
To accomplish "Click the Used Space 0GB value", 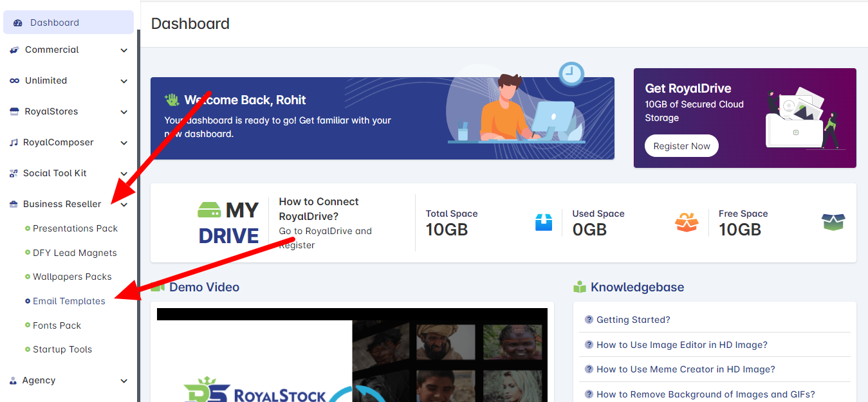I will [589, 230].
